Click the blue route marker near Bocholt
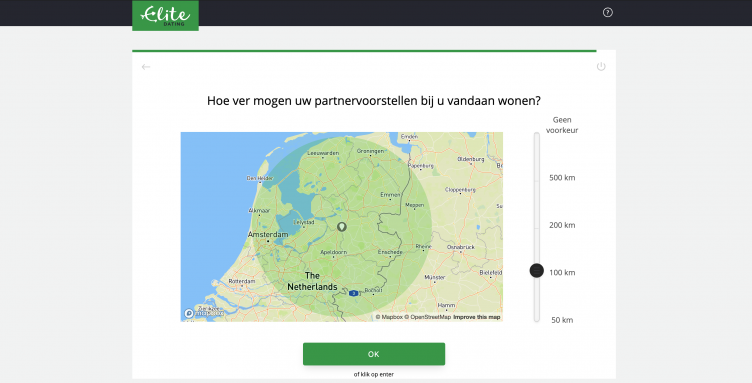The height and width of the screenshot is (383, 752). coord(353,293)
